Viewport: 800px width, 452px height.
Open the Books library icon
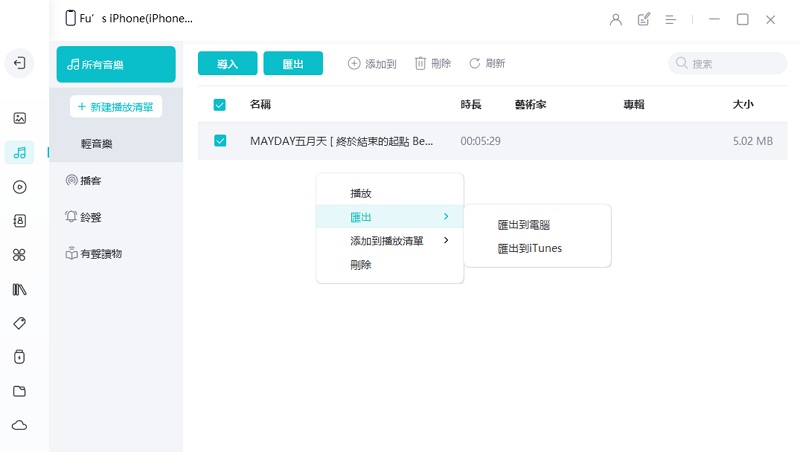19,289
